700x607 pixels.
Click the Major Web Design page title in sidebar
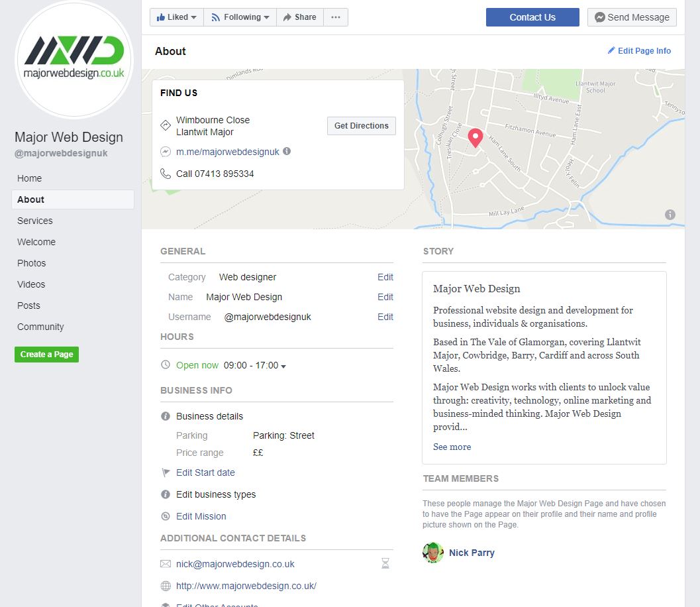tap(69, 137)
